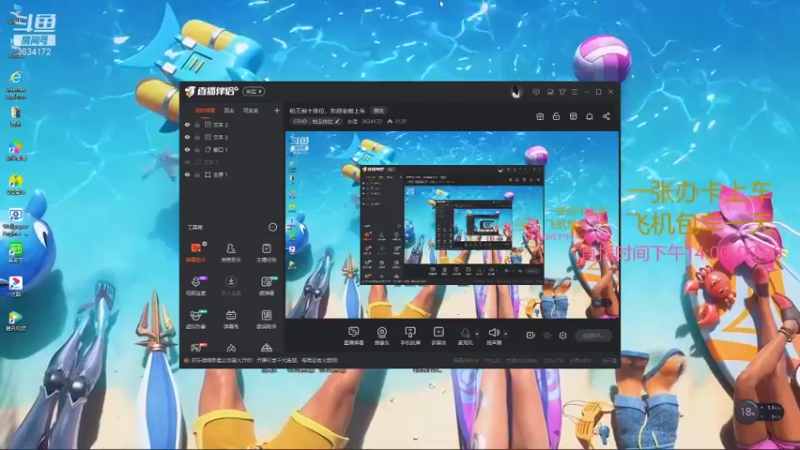Open Internet Explorer desktop icon
The height and width of the screenshot is (450, 800).
16,85
